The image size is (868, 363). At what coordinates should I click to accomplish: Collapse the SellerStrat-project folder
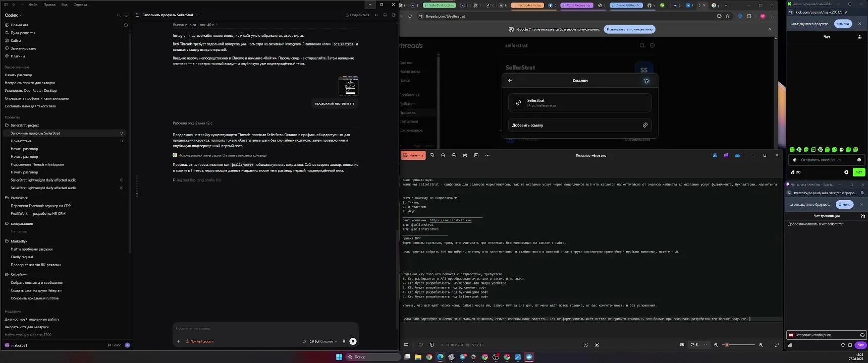tap(24, 125)
